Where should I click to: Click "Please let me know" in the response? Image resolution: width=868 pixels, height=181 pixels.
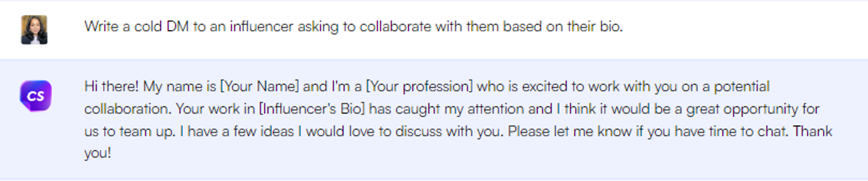(569, 131)
